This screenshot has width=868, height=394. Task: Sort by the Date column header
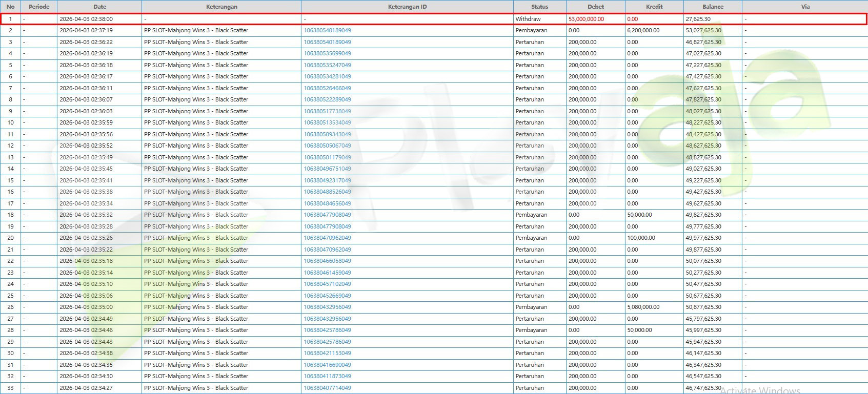99,7
